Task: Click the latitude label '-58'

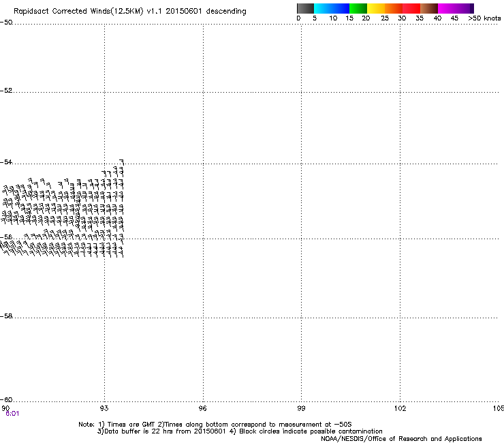Action: (6, 316)
